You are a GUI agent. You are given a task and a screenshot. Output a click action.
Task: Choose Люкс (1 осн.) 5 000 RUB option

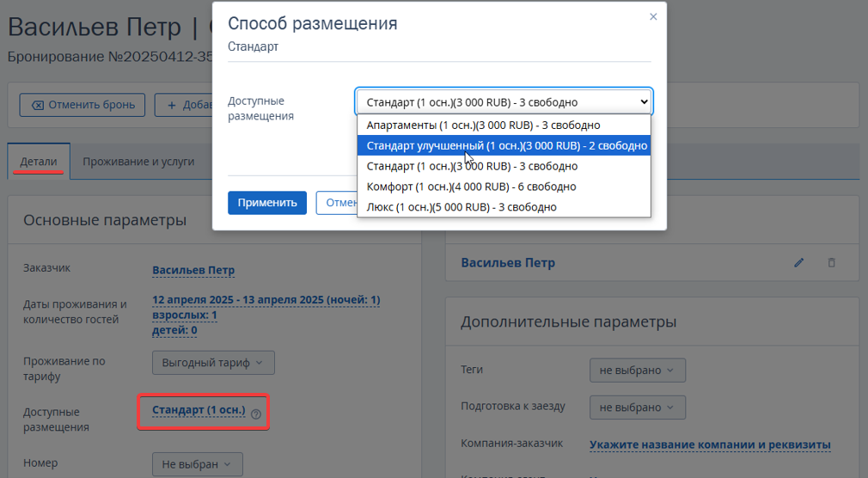504,207
